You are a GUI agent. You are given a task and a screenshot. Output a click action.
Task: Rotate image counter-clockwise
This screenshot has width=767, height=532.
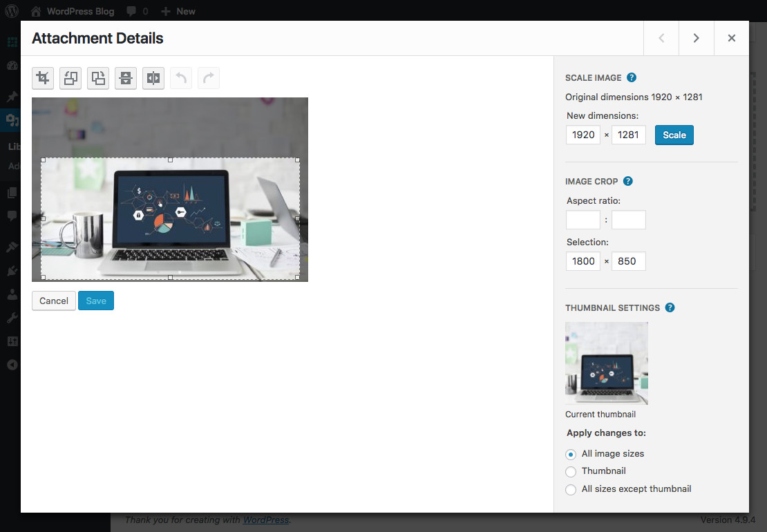[70, 78]
